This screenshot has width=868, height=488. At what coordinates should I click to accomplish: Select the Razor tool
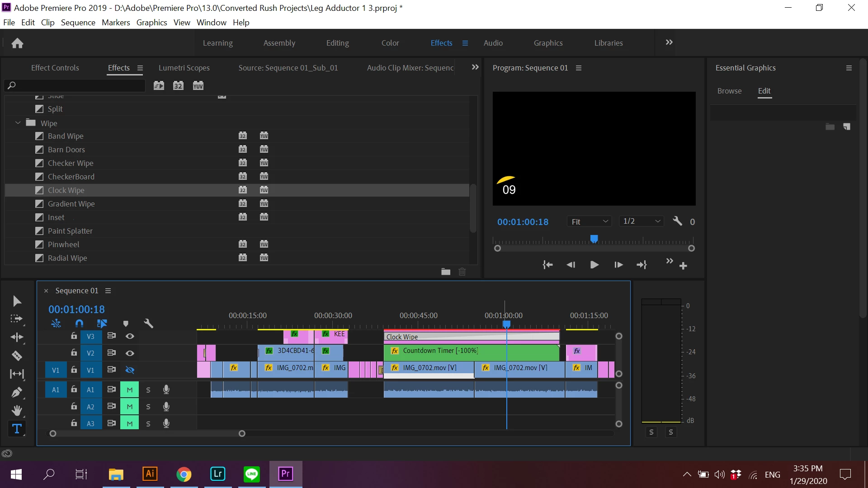17,356
